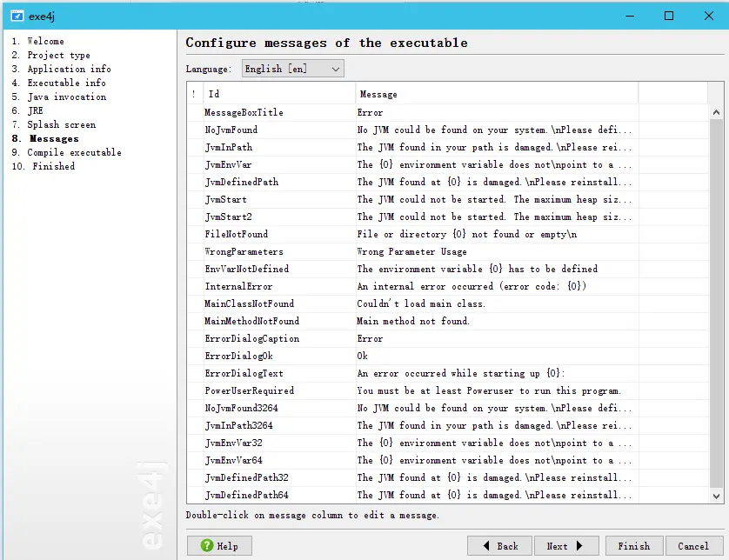The width and height of the screenshot is (729, 560).
Task: Click the scrollbar down arrow
Action: pyautogui.click(x=716, y=496)
